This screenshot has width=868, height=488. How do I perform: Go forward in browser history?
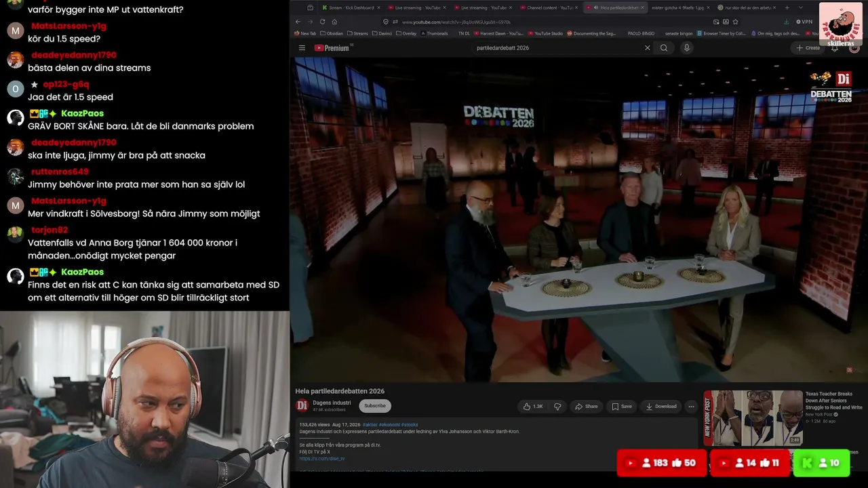[310, 22]
